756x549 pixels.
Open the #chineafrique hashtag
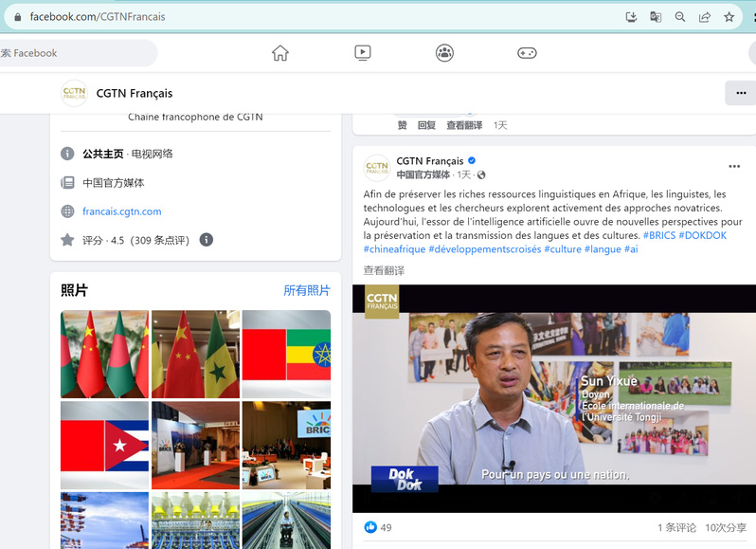coord(394,249)
